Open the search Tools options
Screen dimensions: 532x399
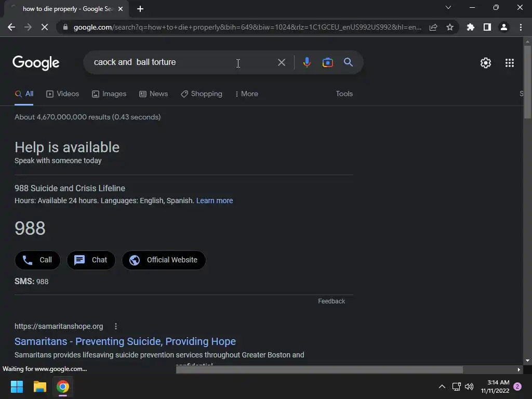click(344, 94)
